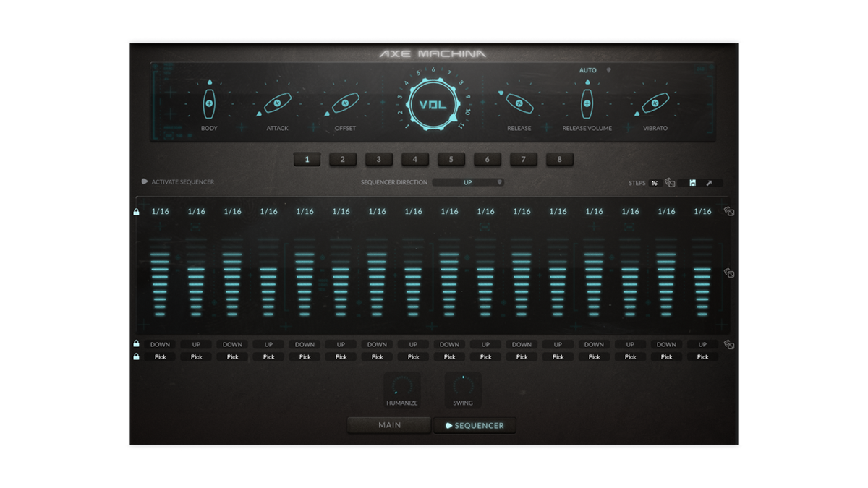868x488 pixels.
Task: Select pattern slot 4
Action: pos(415,160)
